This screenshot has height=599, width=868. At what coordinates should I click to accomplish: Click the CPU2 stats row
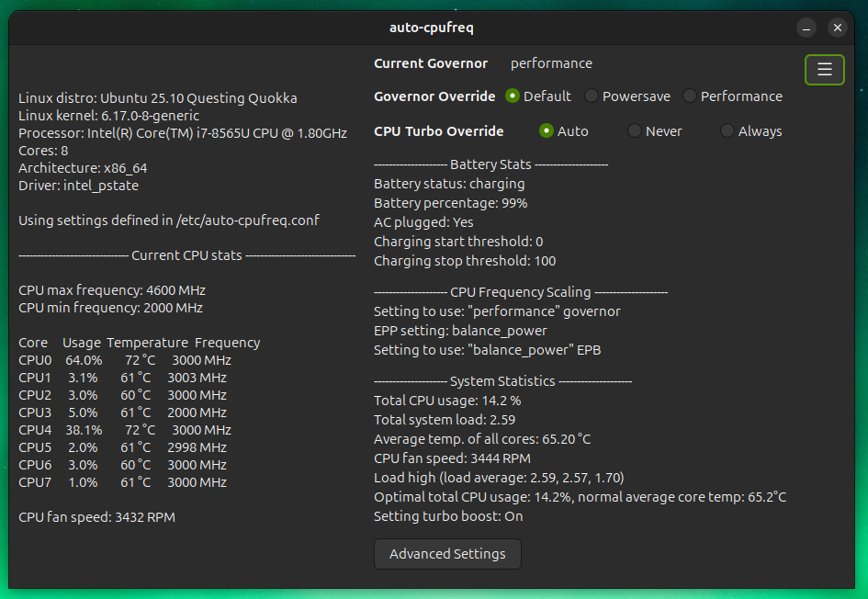pos(123,395)
